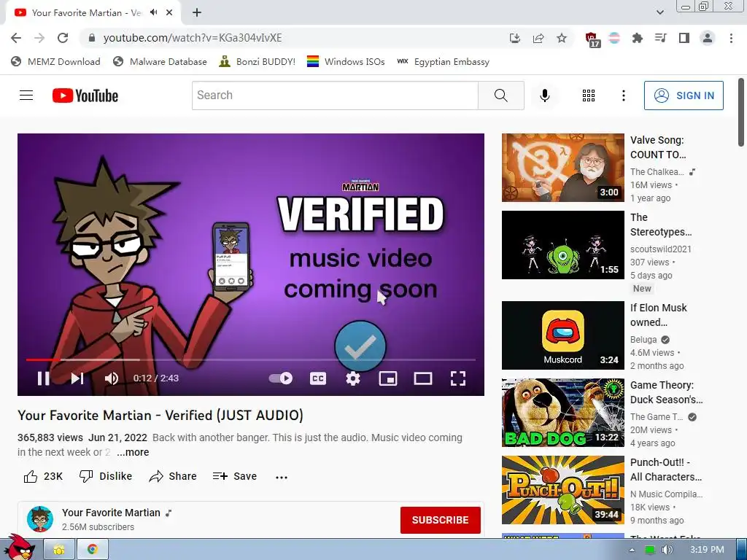Open Bonzi BUDDY! bookmark
747x560 pixels.
(x=257, y=61)
